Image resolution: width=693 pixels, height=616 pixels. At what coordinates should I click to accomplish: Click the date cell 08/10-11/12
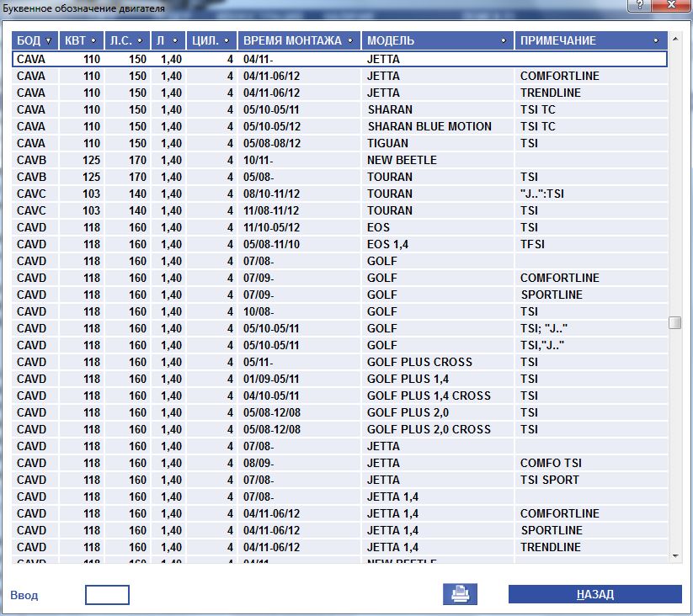pos(299,194)
